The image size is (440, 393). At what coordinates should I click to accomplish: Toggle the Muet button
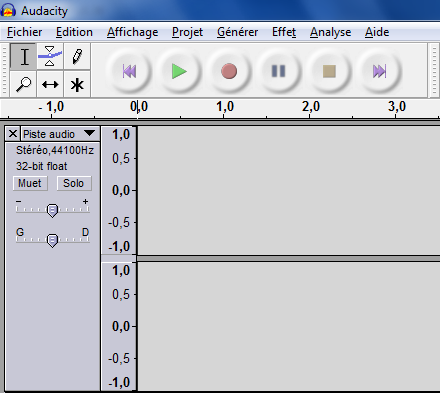pyautogui.click(x=30, y=183)
